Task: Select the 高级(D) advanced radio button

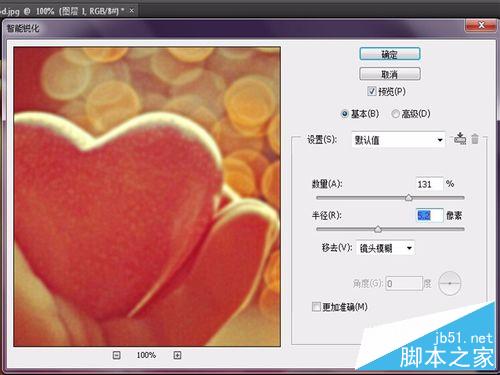Action: pos(395,114)
